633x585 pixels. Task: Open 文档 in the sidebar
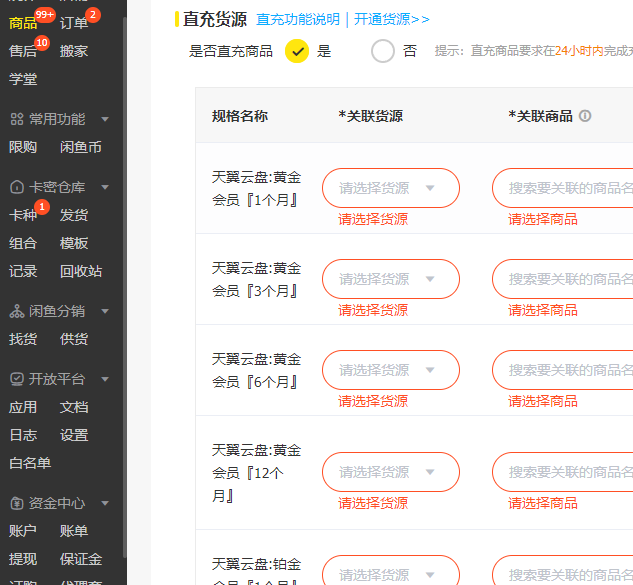tap(74, 407)
